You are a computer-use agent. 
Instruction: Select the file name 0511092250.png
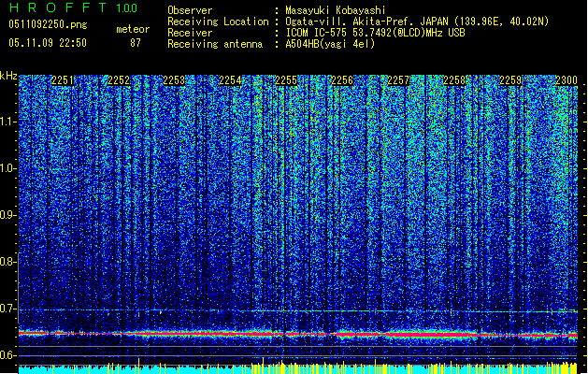48,24
